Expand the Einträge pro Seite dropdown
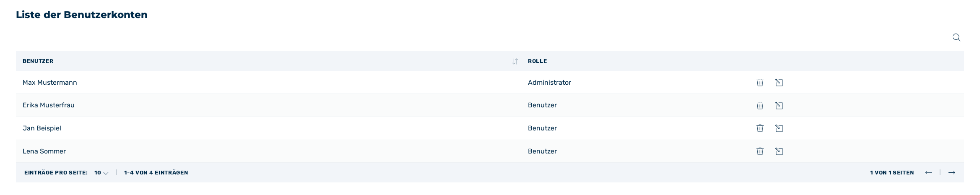The image size is (980, 195). tap(101, 173)
